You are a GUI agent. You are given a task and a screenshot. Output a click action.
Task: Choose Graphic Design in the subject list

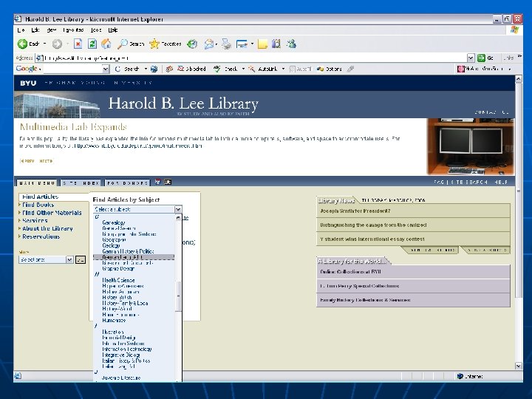click(x=118, y=268)
